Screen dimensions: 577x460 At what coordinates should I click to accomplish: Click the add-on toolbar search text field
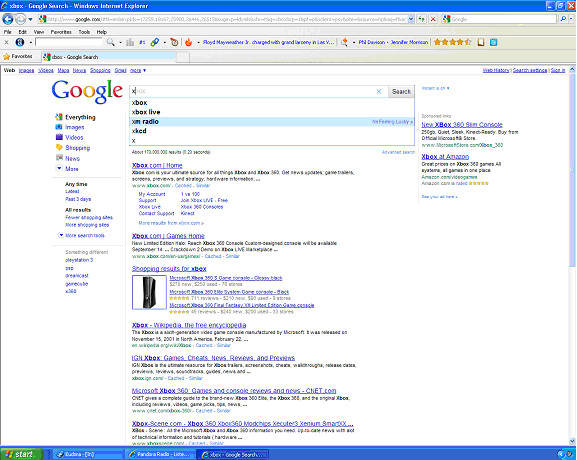tap(69, 42)
